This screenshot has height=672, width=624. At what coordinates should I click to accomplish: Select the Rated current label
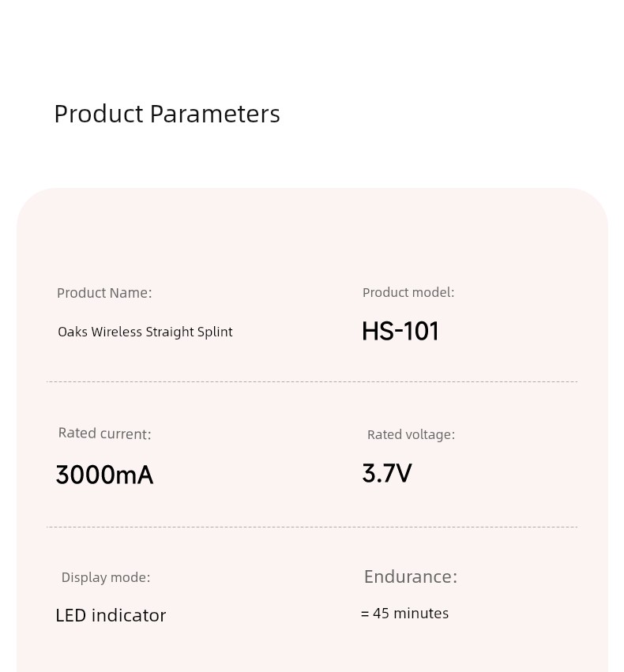pyautogui.click(x=104, y=434)
